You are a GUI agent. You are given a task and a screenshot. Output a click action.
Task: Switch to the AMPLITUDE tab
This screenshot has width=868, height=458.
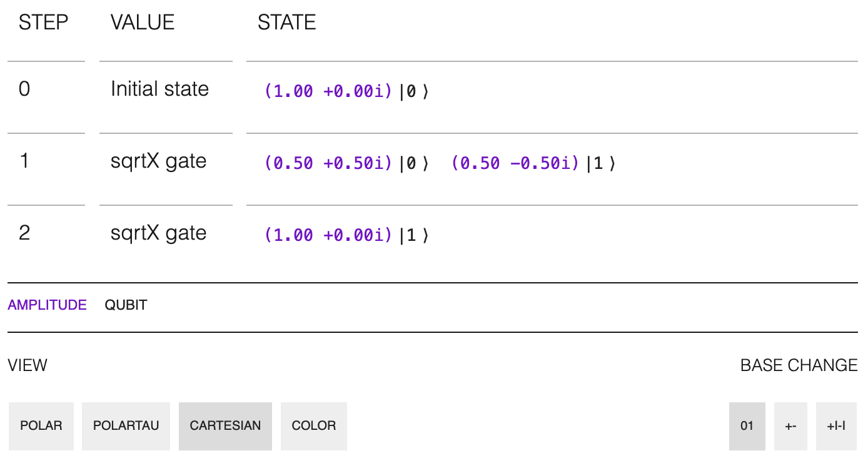[x=47, y=305]
